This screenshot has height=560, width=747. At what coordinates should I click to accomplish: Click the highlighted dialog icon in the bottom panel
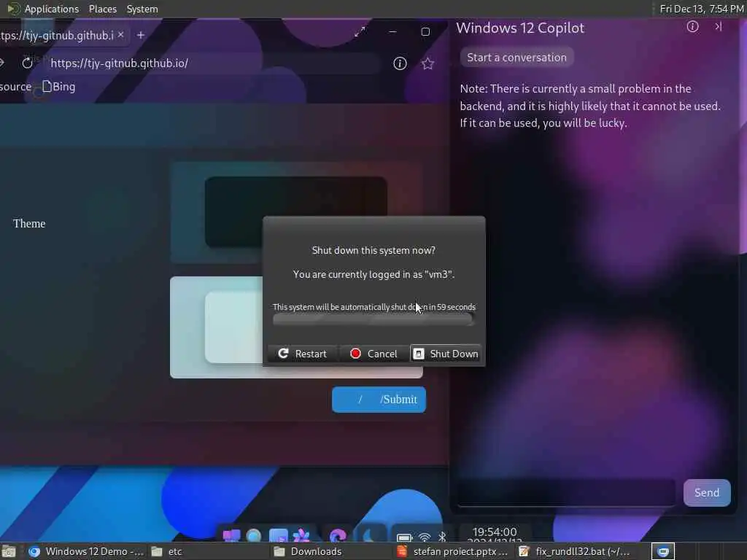[x=663, y=551]
